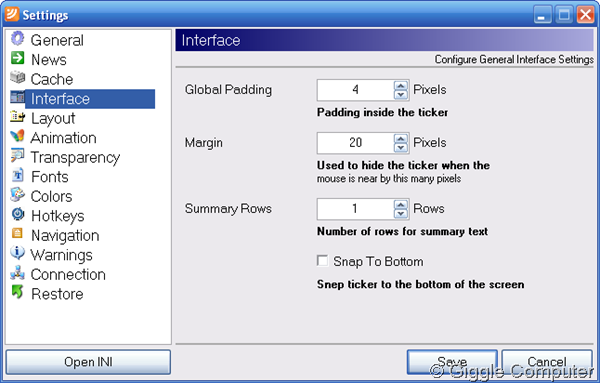Show the Transparency settings
Image resolution: width=600 pixels, height=383 pixels.
click(x=75, y=157)
